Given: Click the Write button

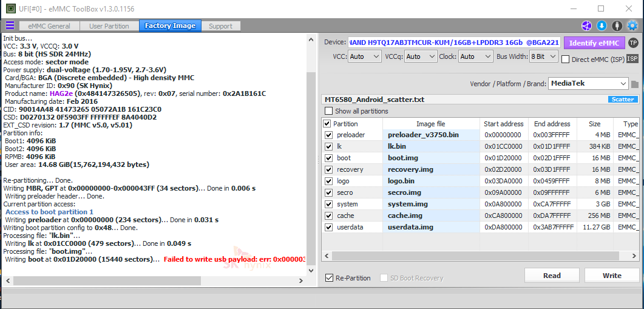Looking at the screenshot, I should click(612, 275).
